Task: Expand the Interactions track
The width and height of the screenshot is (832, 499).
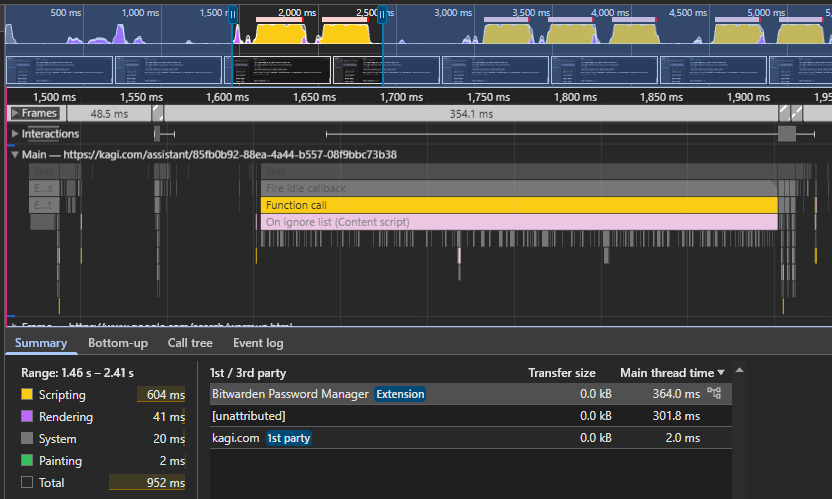Action: click(x=15, y=134)
